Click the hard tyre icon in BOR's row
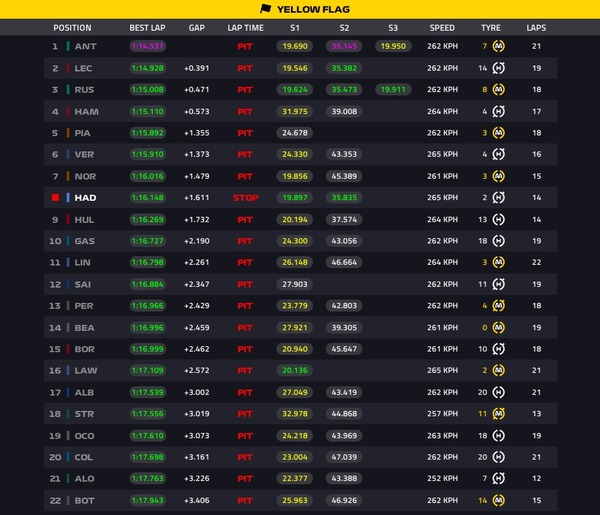This screenshot has height=515, width=600. click(x=498, y=349)
